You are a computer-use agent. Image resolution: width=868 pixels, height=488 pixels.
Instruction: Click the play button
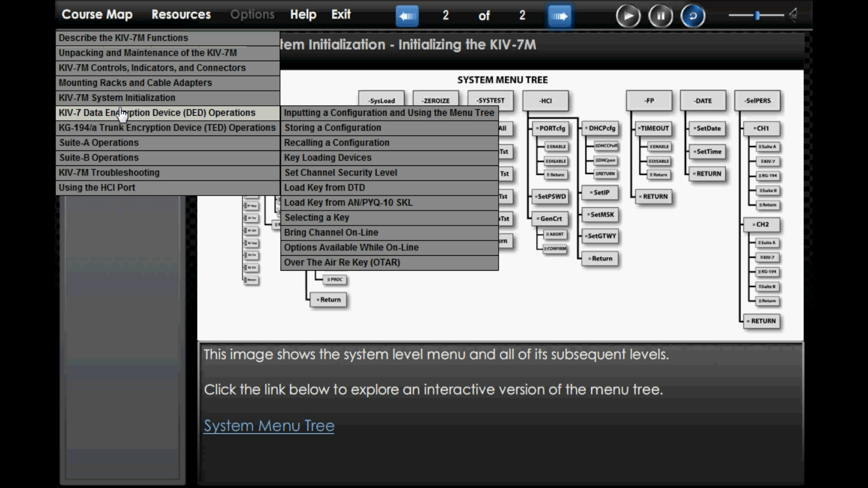(x=628, y=16)
